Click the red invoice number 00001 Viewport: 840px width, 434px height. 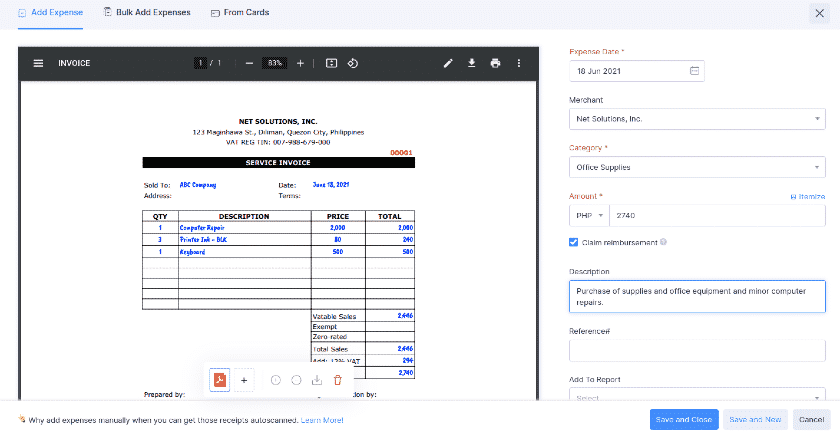pos(401,153)
